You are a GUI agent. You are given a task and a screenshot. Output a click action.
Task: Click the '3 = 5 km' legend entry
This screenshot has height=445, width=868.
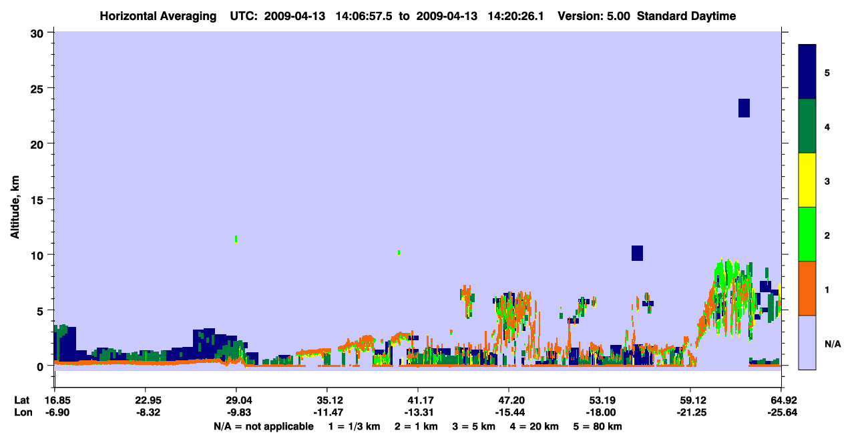click(474, 426)
